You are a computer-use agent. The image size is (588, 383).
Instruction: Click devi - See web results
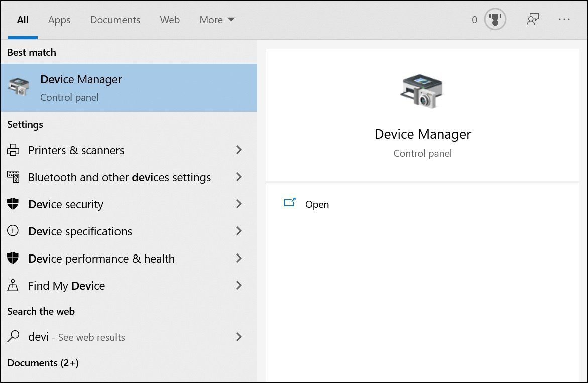(129, 336)
